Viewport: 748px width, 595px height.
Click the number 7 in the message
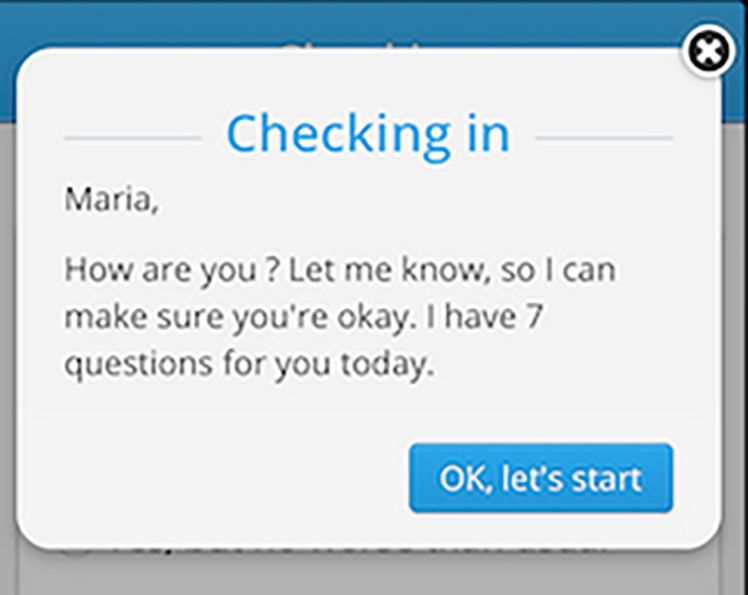point(534,316)
